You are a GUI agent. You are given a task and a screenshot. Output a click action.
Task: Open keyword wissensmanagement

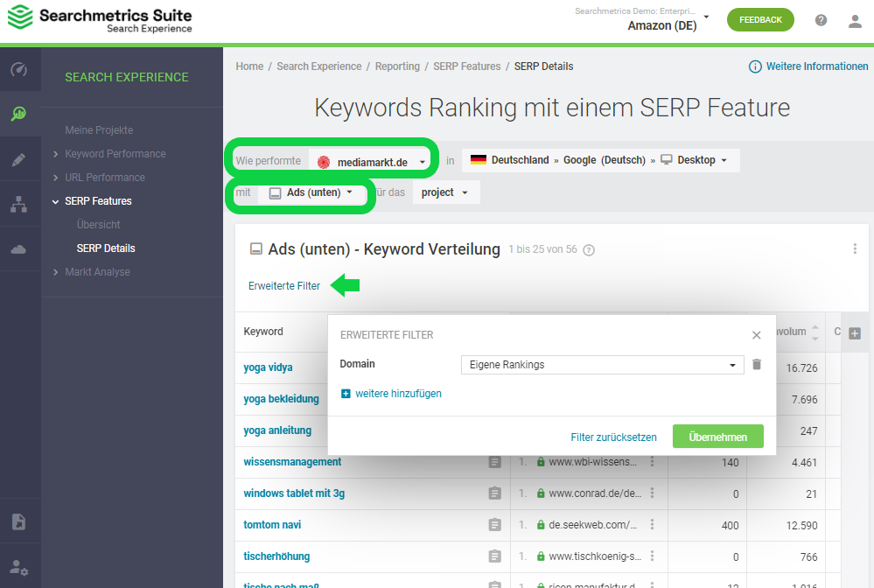point(292,462)
